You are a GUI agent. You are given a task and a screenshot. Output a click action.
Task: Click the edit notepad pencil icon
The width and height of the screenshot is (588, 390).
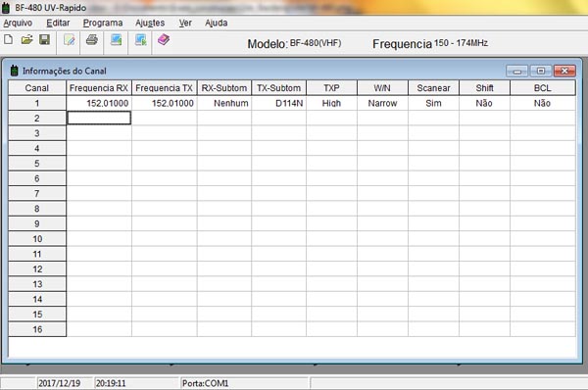(x=70, y=40)
